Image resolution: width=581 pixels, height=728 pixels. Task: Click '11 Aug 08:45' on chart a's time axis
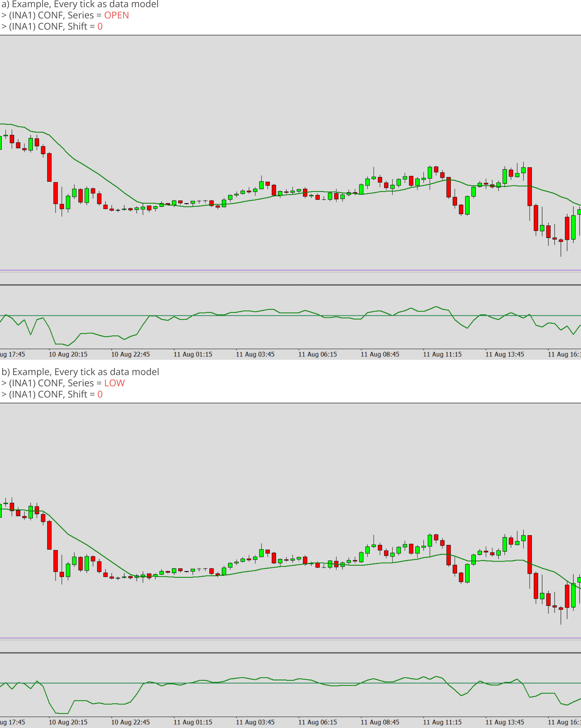[x=380, y=354]
